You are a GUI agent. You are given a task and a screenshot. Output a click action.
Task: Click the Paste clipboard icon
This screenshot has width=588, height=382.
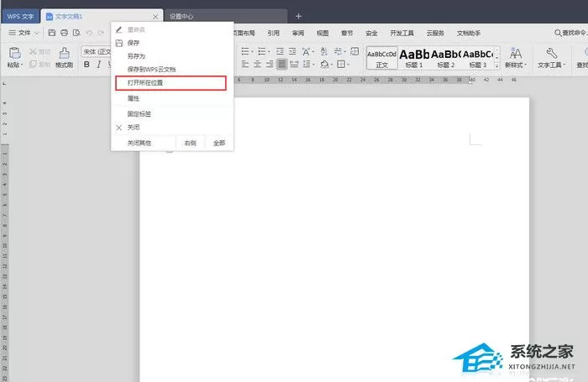coord(14,54)
